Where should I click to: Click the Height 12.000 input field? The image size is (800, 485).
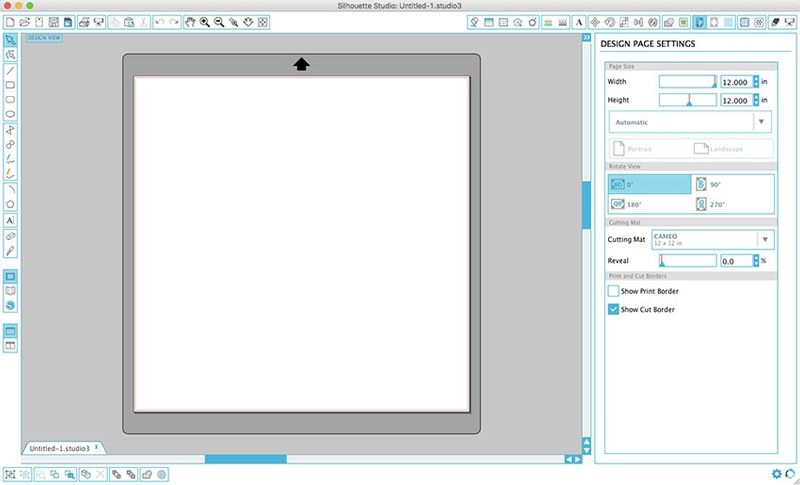[x=736, y=100]
